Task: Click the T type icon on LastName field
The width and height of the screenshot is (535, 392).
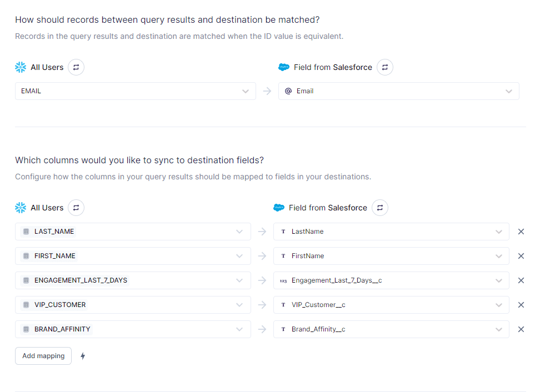Action: [x=284, y=232]
